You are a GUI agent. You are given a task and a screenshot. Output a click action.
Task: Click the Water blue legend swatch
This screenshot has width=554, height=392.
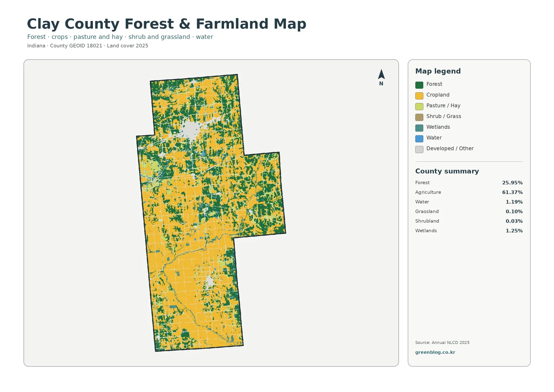coord(419,139)
